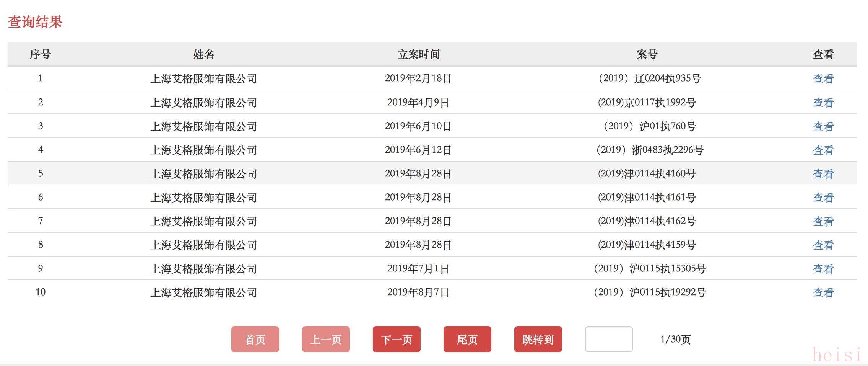This screenshot has height=366, width=868.
Task: Click the 上一页 previous page button
Action: click(326, 339)
